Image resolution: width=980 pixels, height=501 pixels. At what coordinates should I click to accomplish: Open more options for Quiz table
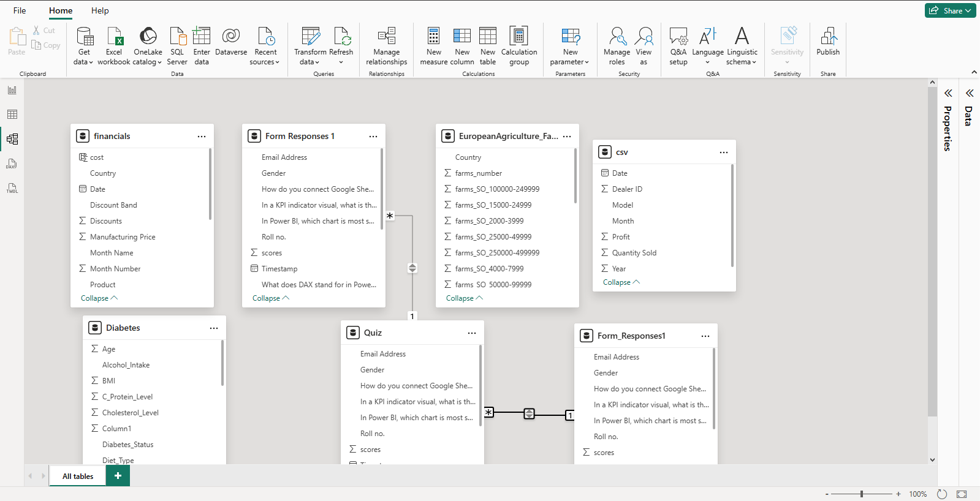(x=472, y=333)
